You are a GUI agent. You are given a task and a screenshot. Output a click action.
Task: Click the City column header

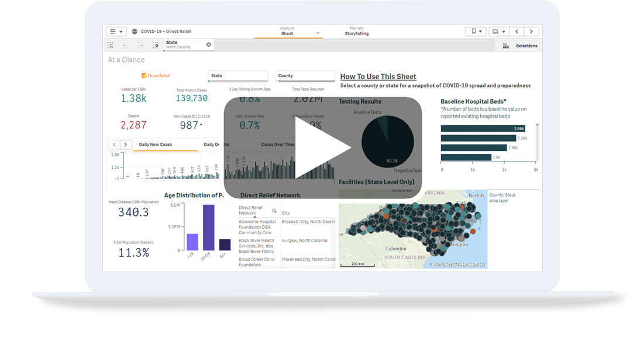coord(286,213)
